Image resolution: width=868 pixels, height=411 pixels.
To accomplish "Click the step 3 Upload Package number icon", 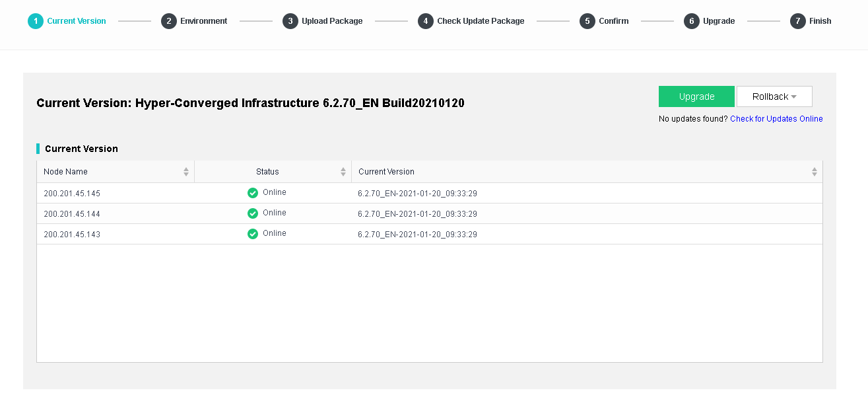I will coord(290,21).
